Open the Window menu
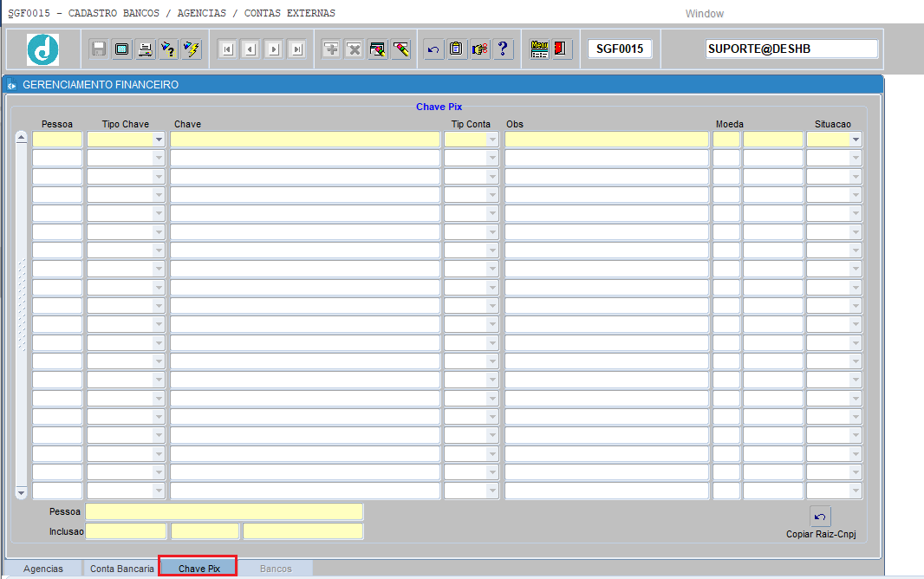The image size is (924, 579). coord(704,14)
